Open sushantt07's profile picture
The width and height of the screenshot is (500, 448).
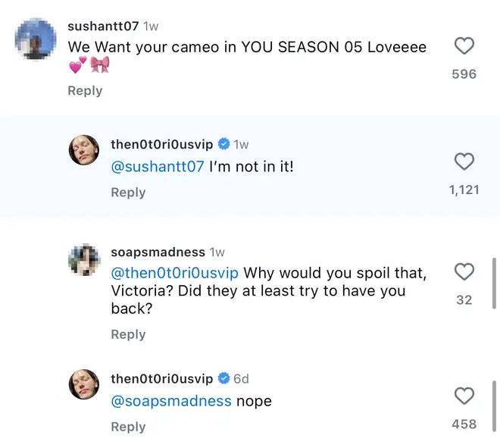pos(36,39)
